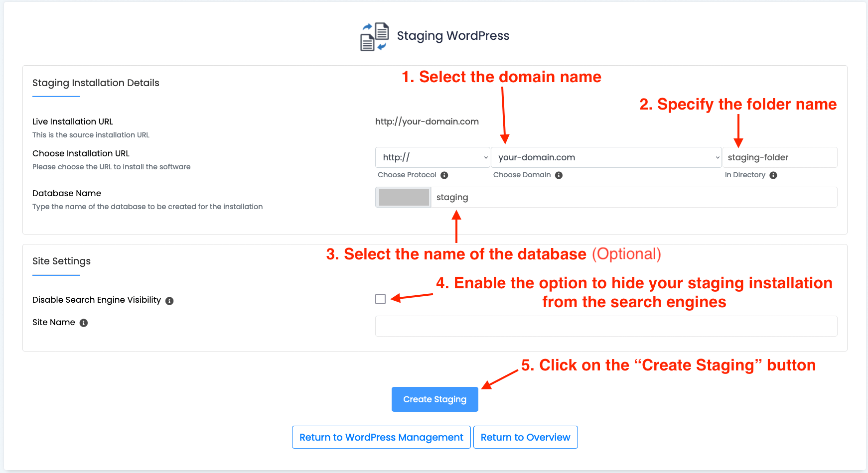Edit the staging-folder directory field
Screen dimensions: 868x473
click(780, 157)
